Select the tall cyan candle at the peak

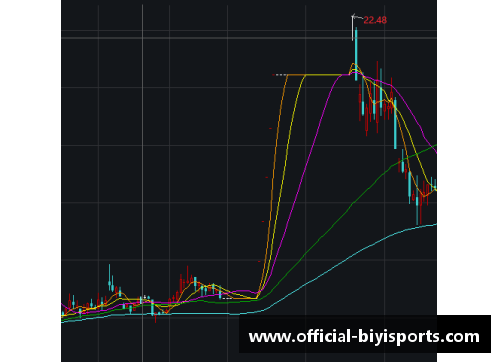click(356, 54)
